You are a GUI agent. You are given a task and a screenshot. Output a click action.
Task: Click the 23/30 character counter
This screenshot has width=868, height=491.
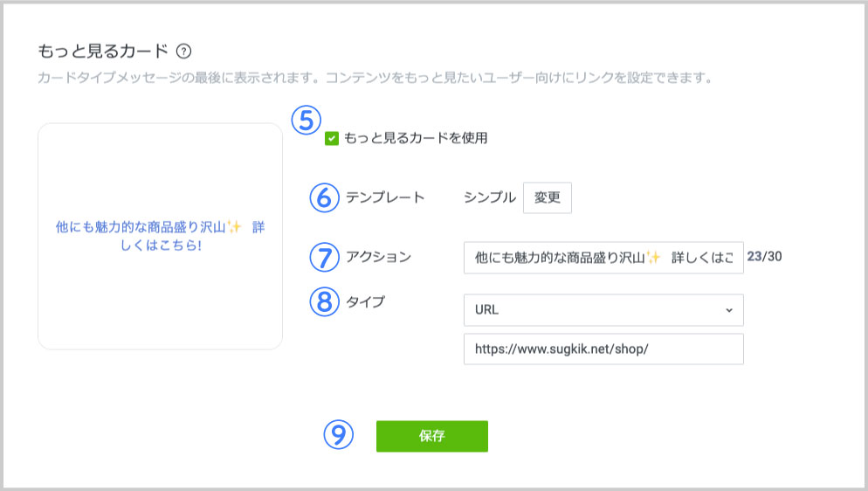coord(765,257)
